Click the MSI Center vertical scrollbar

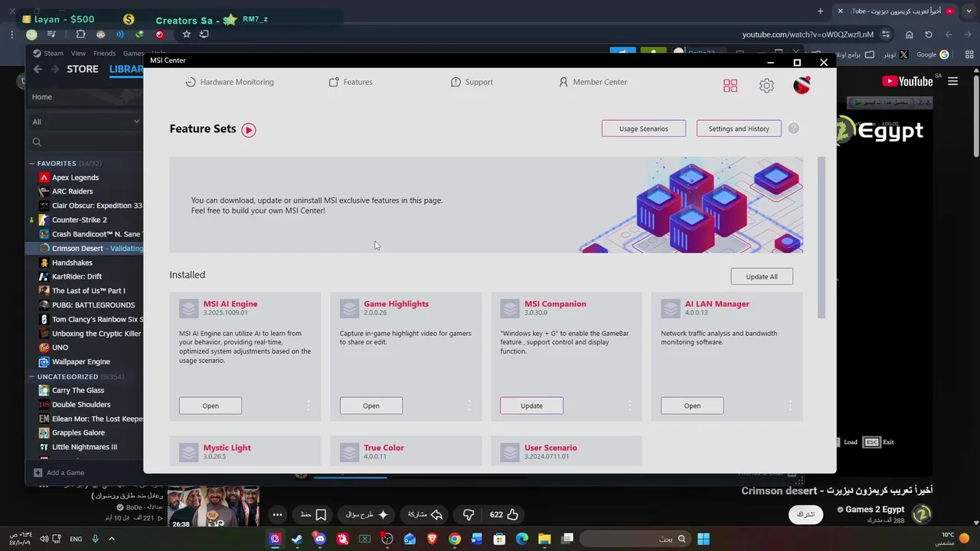click(822, 237)
